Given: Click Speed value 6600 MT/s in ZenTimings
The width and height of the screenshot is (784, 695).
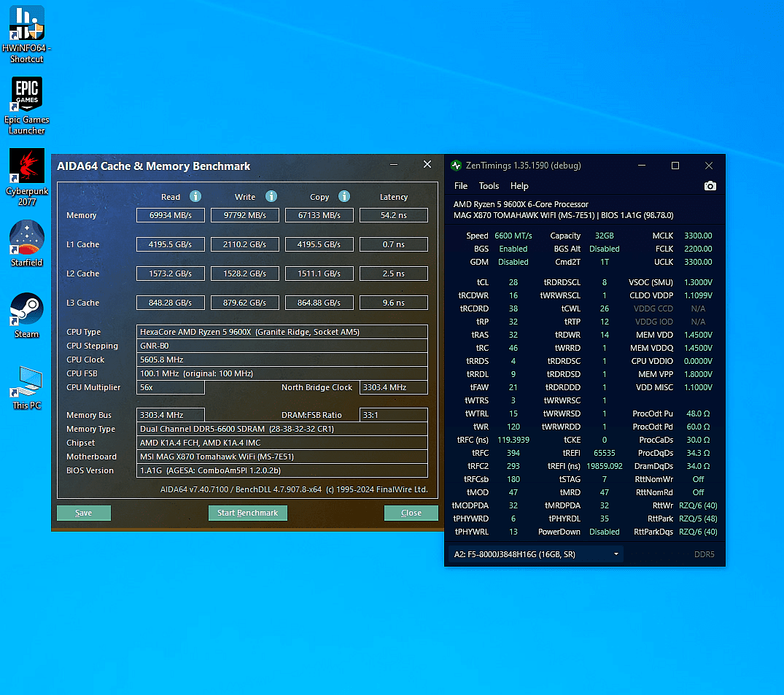Looking at the screenshot, I should click(513, 236).
